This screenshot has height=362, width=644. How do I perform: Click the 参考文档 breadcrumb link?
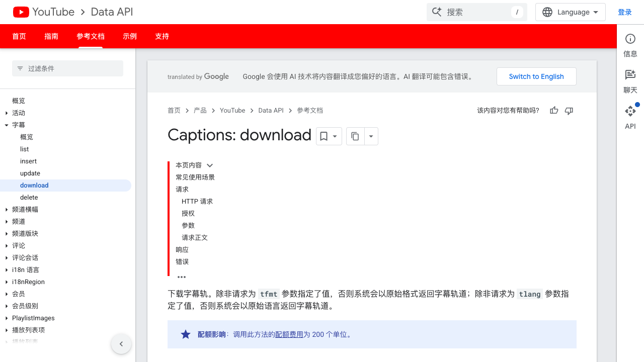click(310, 111)
